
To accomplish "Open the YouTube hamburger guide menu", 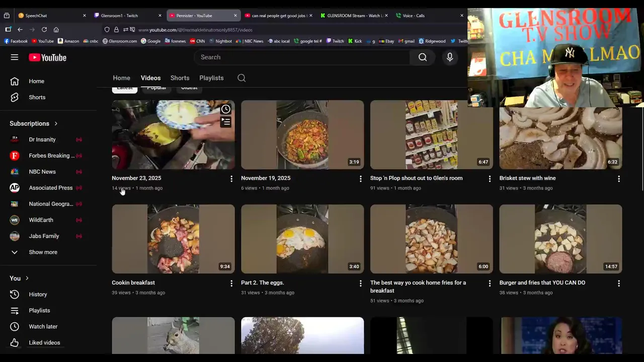I will [x=15, y=57].
